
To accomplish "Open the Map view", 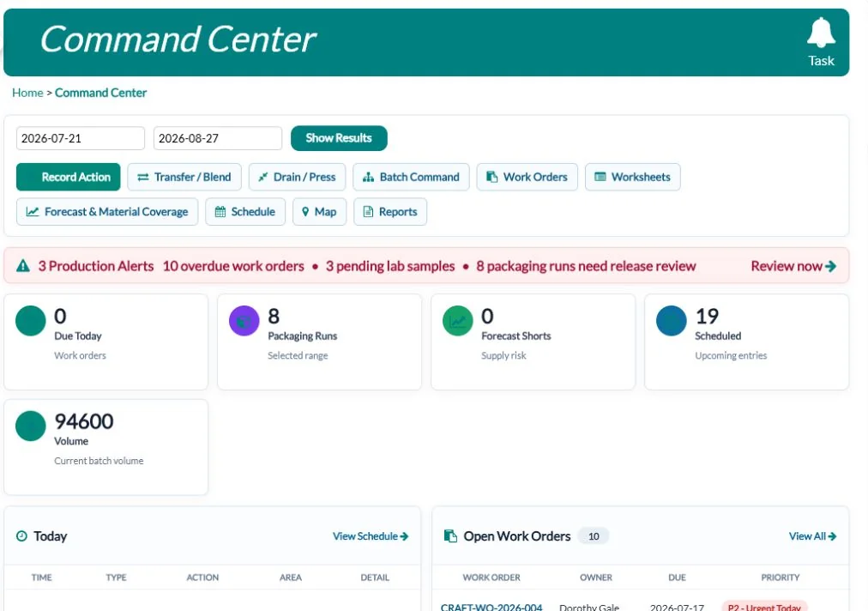I will pos(319,212).
